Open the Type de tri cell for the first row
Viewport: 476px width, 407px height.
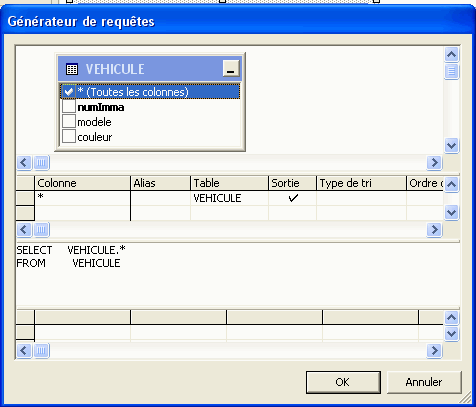point(361,198)
